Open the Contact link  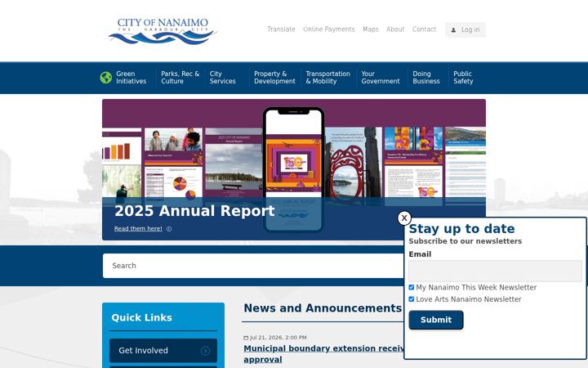(x=424, y=29)
